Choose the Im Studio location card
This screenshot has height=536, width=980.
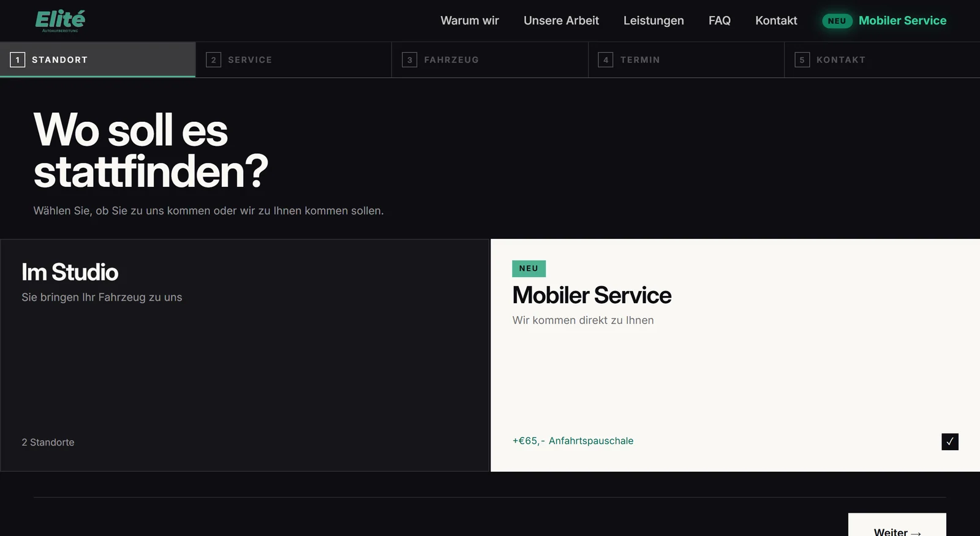244,355
